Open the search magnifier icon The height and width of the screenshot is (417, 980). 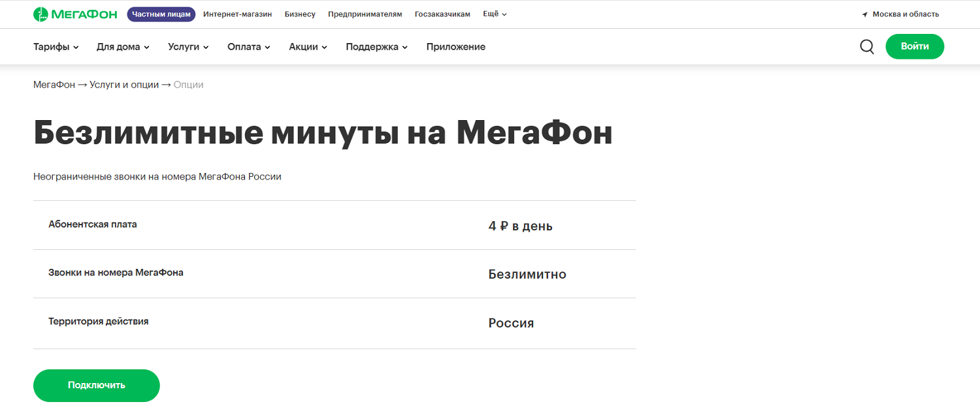867,47
